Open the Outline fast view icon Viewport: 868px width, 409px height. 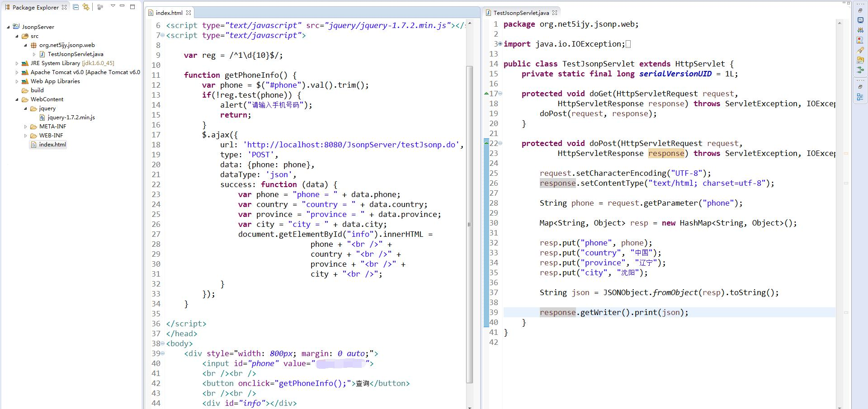860,97
